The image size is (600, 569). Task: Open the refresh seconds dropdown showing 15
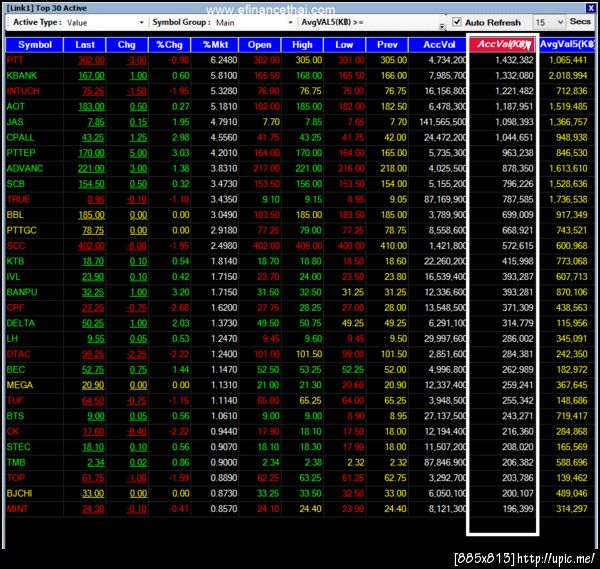(549, 22)
